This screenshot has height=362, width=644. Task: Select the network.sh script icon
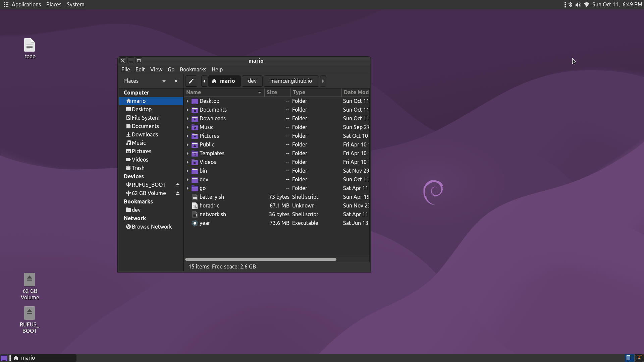click(195, 215)
